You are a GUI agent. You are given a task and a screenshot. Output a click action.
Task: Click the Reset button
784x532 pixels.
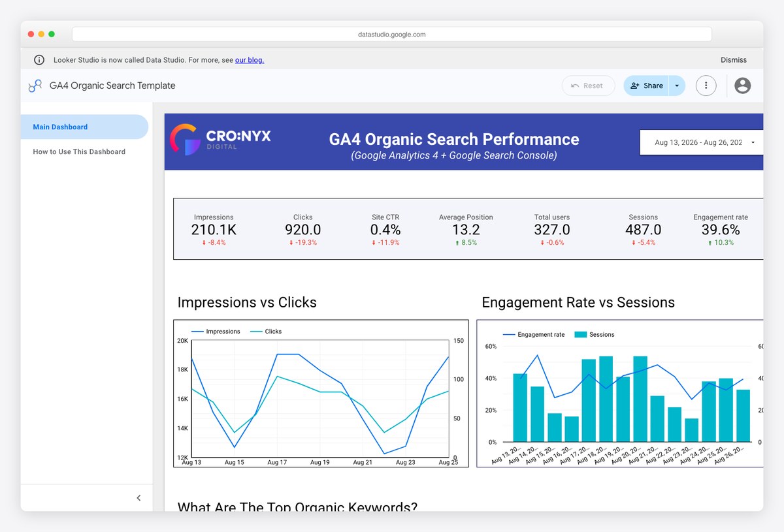[588, 86]
